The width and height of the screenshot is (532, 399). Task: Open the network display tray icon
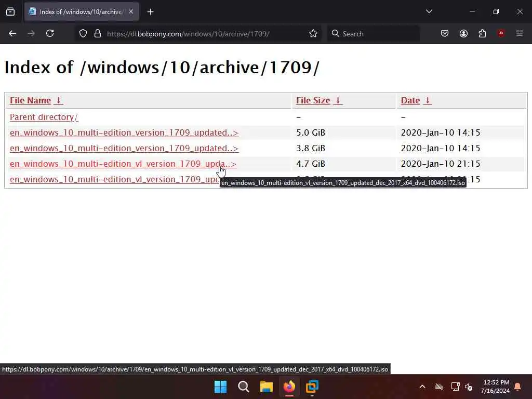coord(455,387)
